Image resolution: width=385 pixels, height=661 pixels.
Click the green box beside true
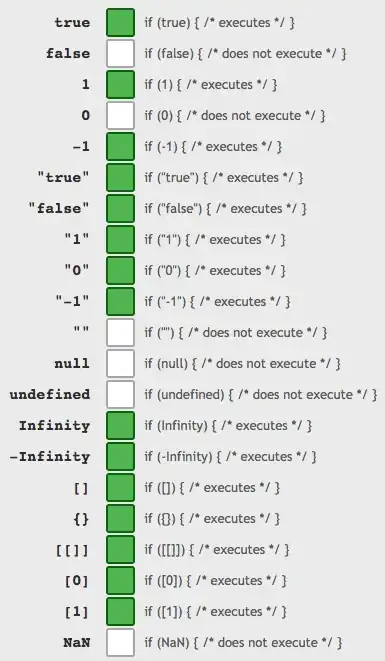pos(121,22)
